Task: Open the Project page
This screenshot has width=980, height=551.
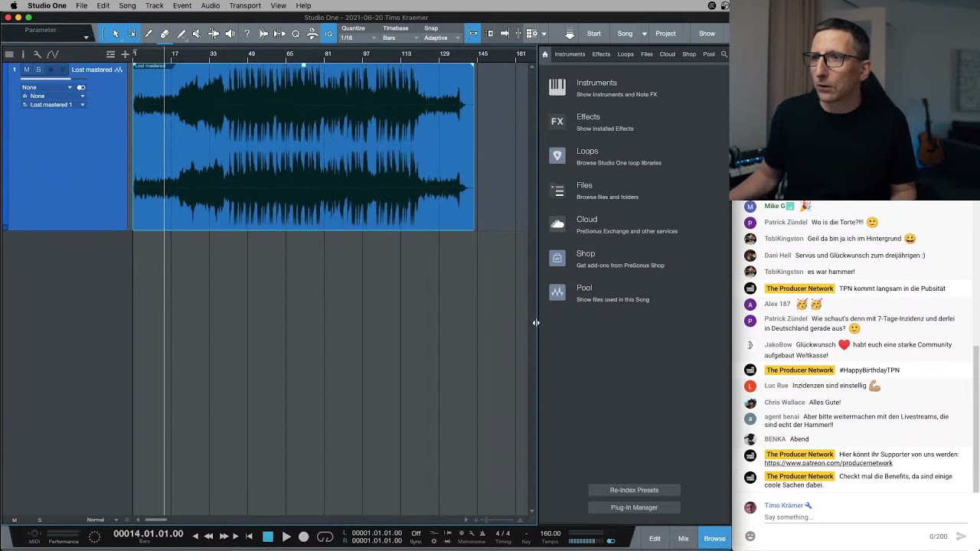Action: pyautogui.click(x=665, y=34)
